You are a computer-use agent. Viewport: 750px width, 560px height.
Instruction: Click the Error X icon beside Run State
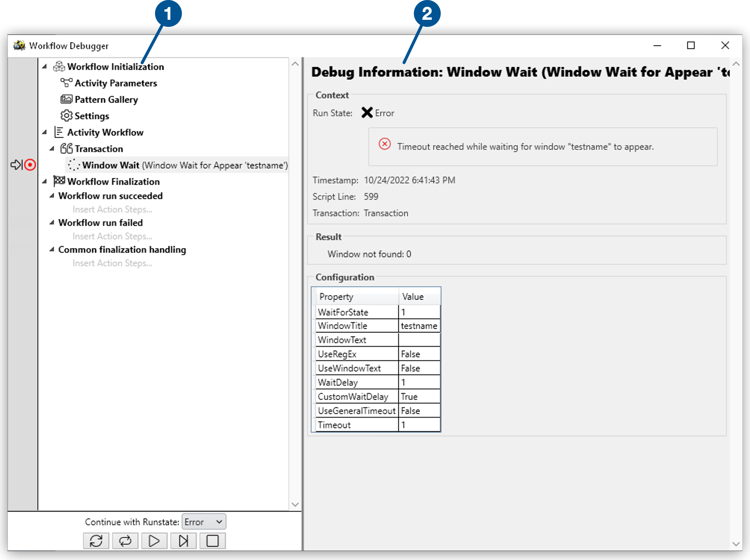[x=367, y=113]
